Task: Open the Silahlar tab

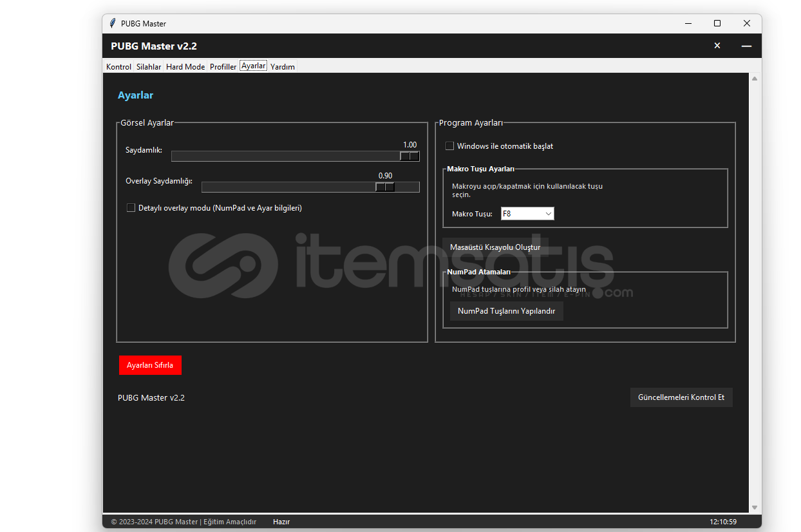Action: click(149, 66)
